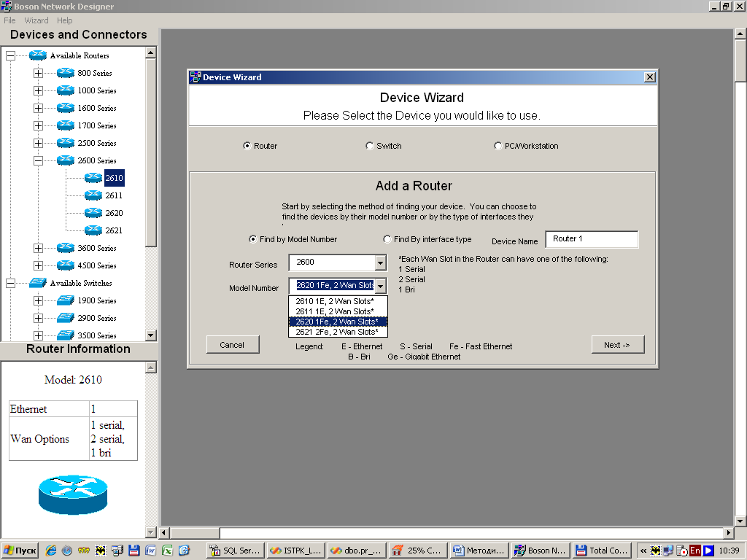Viewport: 747px width, 560px height.
Task: Collapse the Available Routers tree node
Action: [x=10, y=55]
